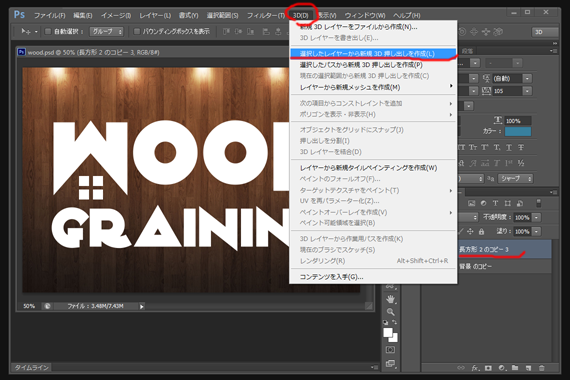Click the foreground color white swatch
The height and width of the screenshot is (380, 570).
[x=388, y=333]
